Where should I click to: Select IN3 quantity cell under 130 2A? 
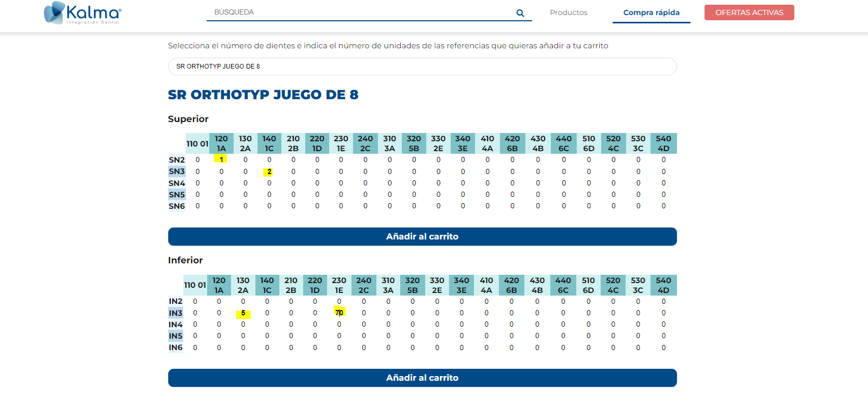(x=243, y=313)
